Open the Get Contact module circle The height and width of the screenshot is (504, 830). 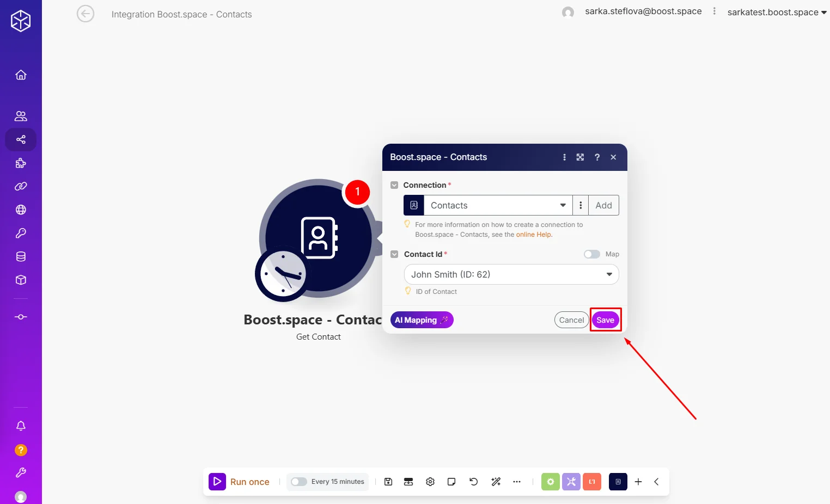pos(319,238)
